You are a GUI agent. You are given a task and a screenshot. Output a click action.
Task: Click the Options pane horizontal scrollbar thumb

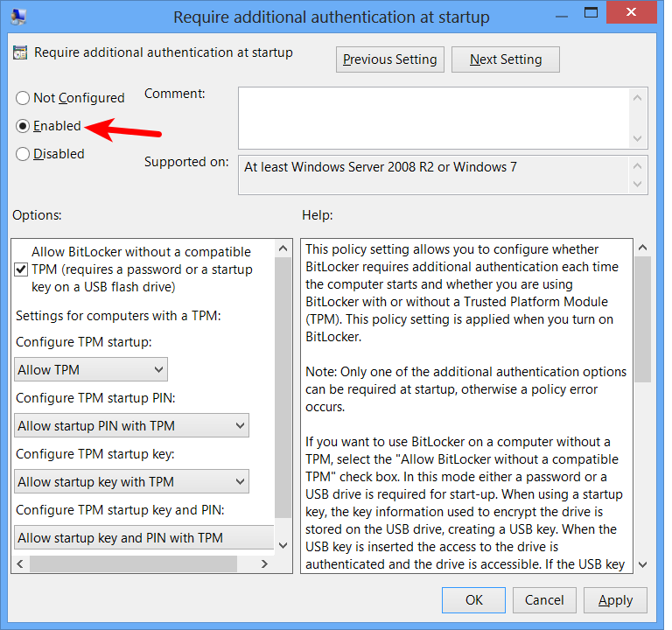coord(133,563)
